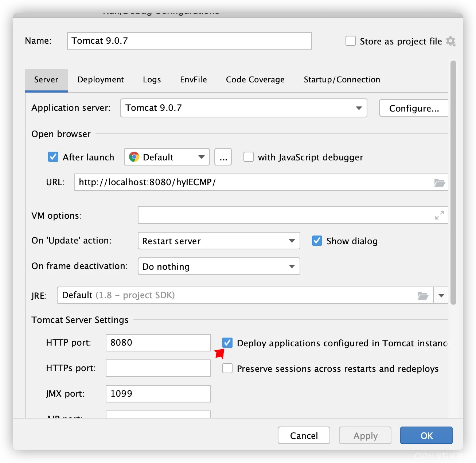Click the Name input field
The image size is (476, 463).
pyautogui.click(x=190, y=41)
